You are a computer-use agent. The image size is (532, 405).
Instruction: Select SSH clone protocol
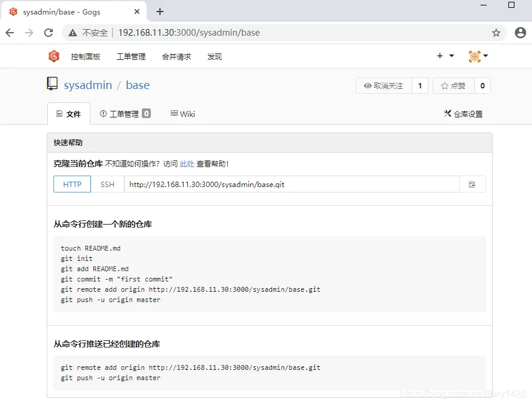pos(107,185)
